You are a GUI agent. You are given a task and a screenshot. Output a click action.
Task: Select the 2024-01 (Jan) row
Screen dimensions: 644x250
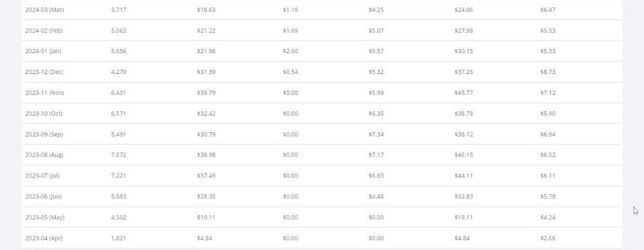[x=322, y=51]
